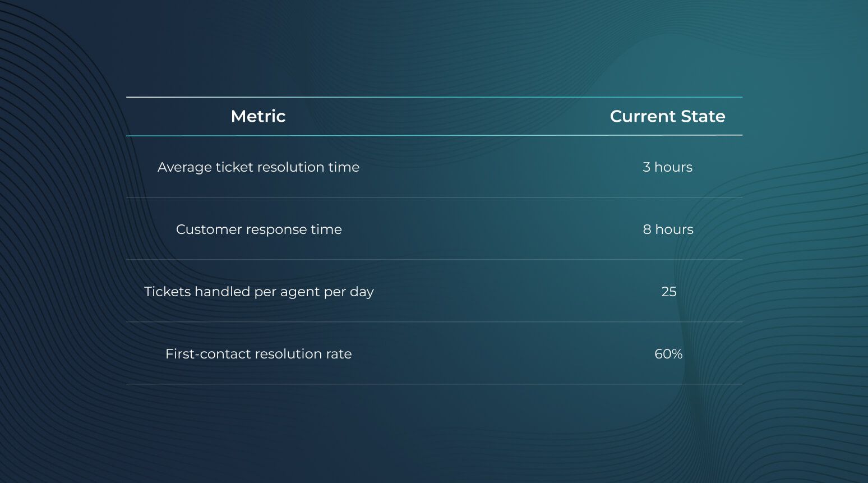Image resolution: width=868 pixels, height=483 pixels.
Task: Click divider below Tickets handled row
Action: (434, 322)
